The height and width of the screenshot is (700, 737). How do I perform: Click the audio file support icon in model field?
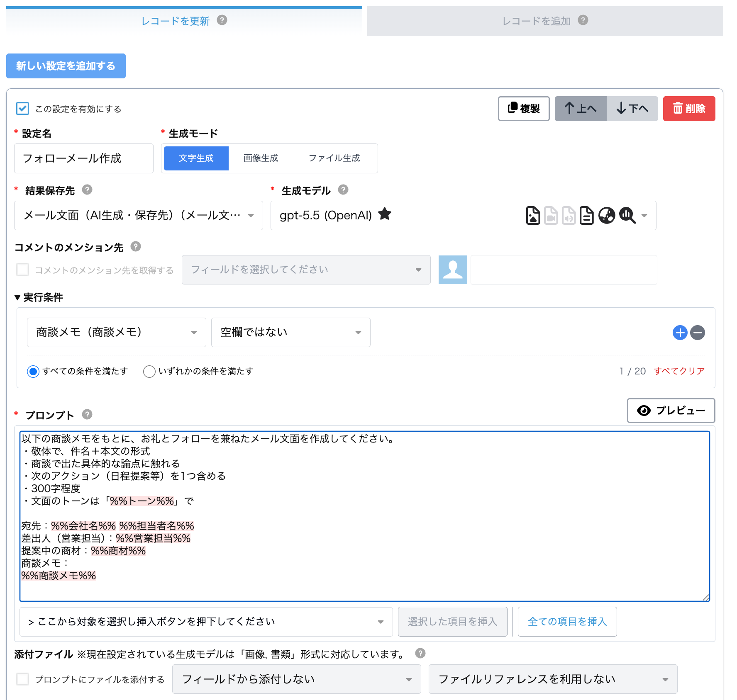click(x=569, y=215)
